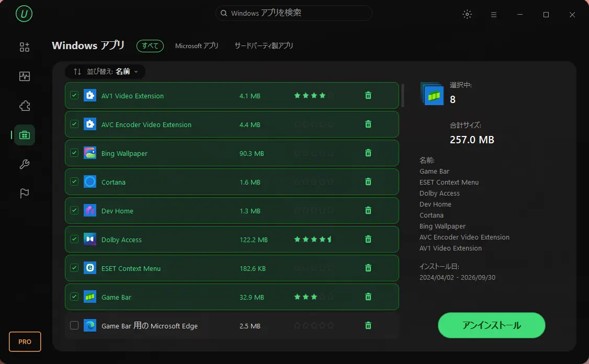The width and height of the screenshot is (589, 364).
Task: Click trash icon for AVC Encoder Video Extension
Action: click(368, 124)
